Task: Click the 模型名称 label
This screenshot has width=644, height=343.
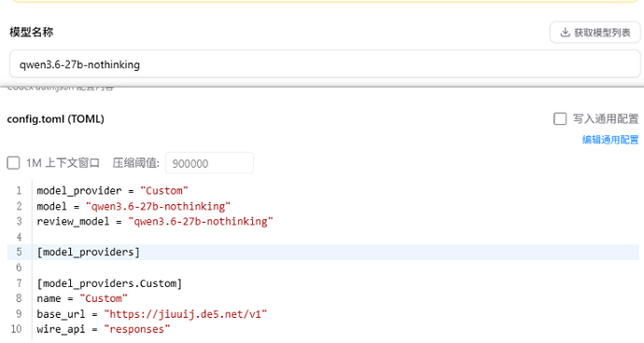Action: coord(32,32)
